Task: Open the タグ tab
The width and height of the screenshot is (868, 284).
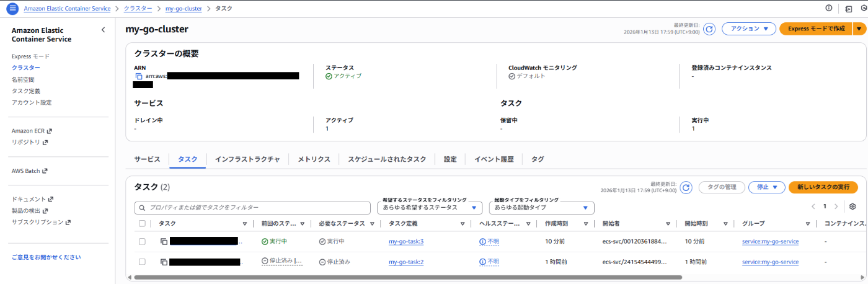Action: coord(538,159)
